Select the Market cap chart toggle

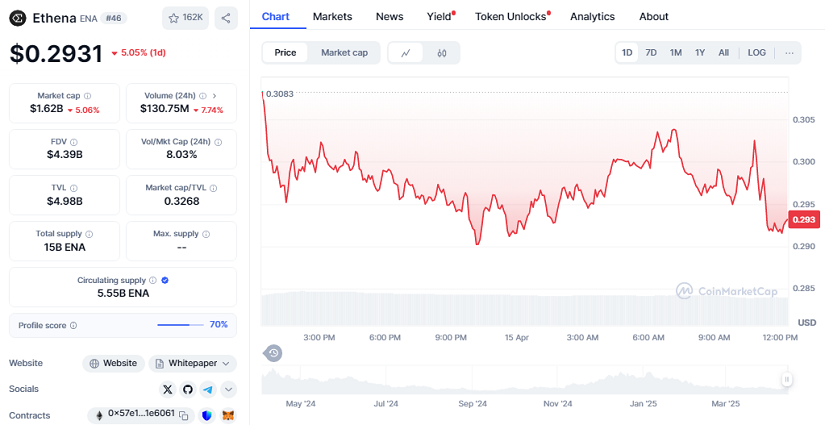point(344,53)
